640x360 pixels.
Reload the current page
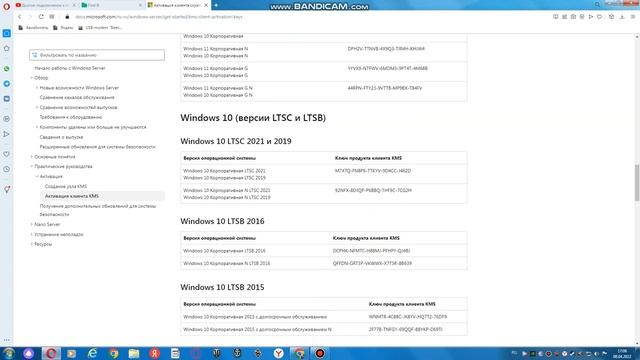pos(41,17)
